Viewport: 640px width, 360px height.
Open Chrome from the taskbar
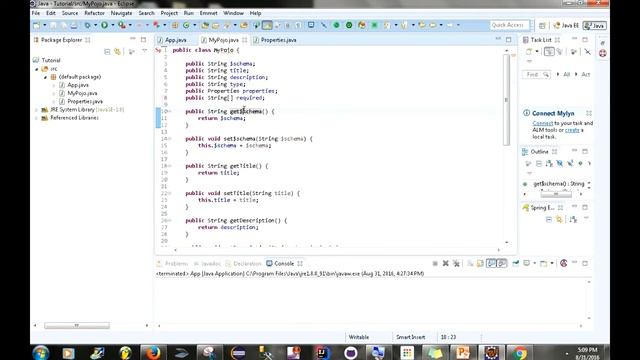click(x=519, y=353)
